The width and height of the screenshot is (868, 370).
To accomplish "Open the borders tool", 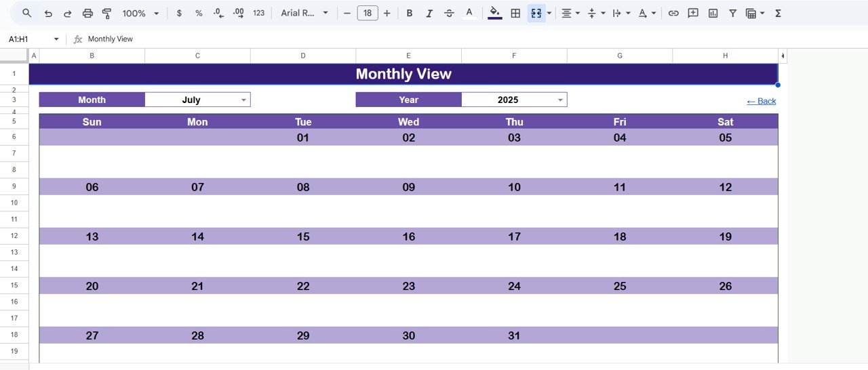I will tap(515, 14).
